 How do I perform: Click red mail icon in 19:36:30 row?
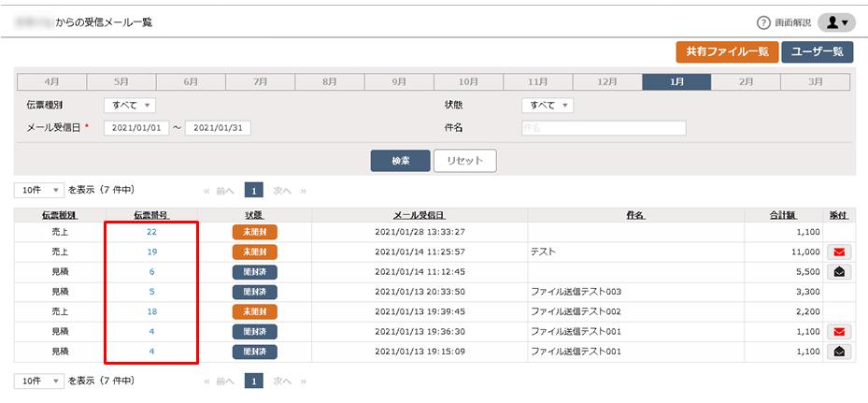tap(839, 332)
